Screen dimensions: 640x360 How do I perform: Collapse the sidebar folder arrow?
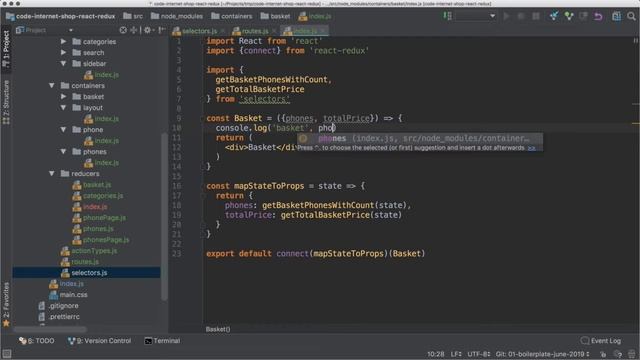(x=63, y=64)
